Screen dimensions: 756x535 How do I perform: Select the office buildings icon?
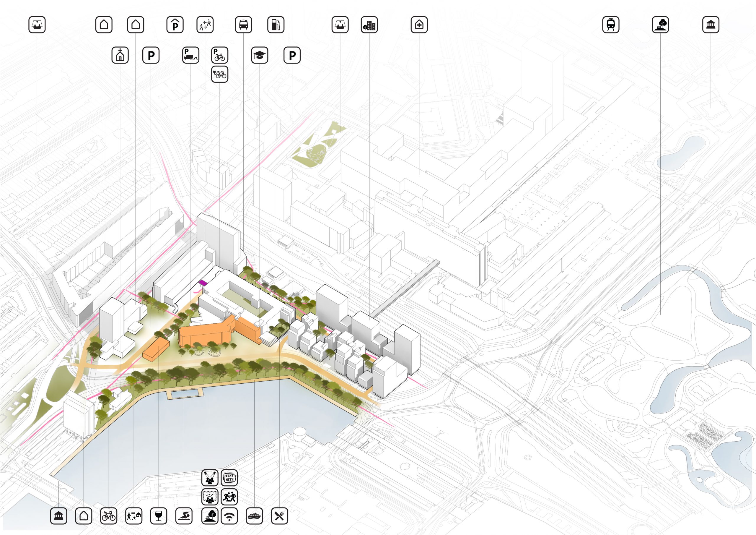pyautogui.click(x=369, y=25)
